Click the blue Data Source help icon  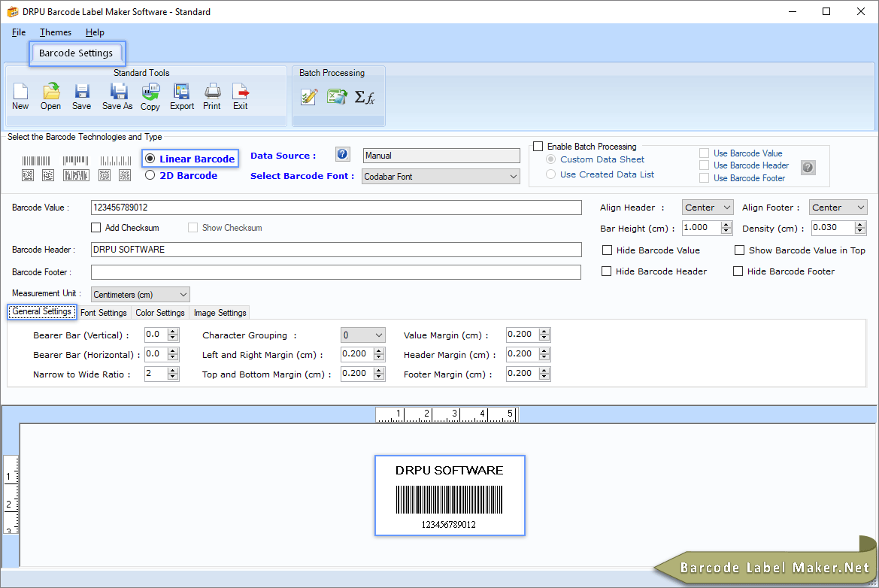pyautogui.click(x=343, y=154)
